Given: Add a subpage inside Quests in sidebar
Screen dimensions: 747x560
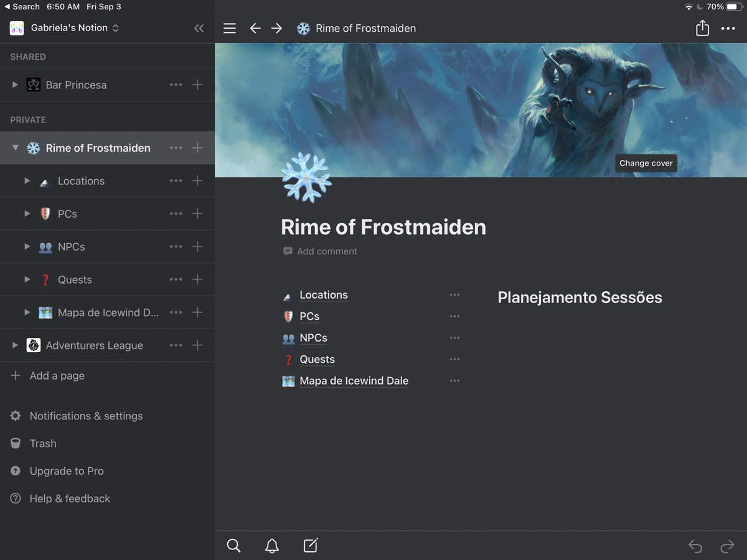Looking at the screenshot, I should 197,280.
